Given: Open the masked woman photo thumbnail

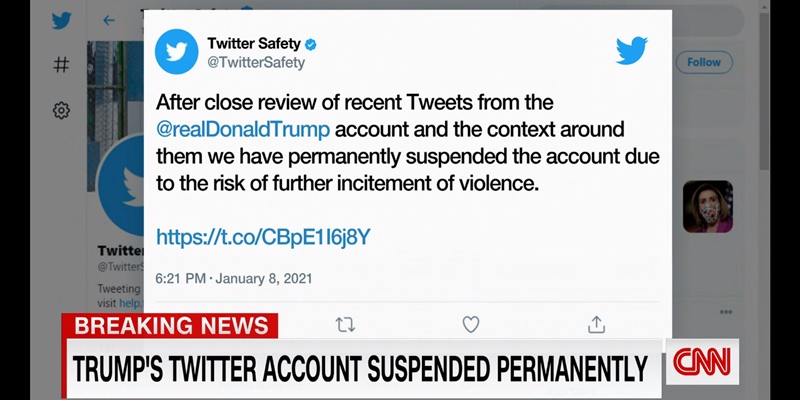Looking at the screenshot, I should (x=708, y=206).
